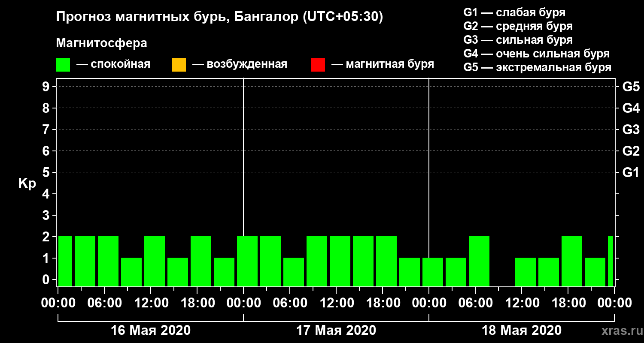
Task: Click the 18:00 time label for 18 May
Action: point(568,303)
